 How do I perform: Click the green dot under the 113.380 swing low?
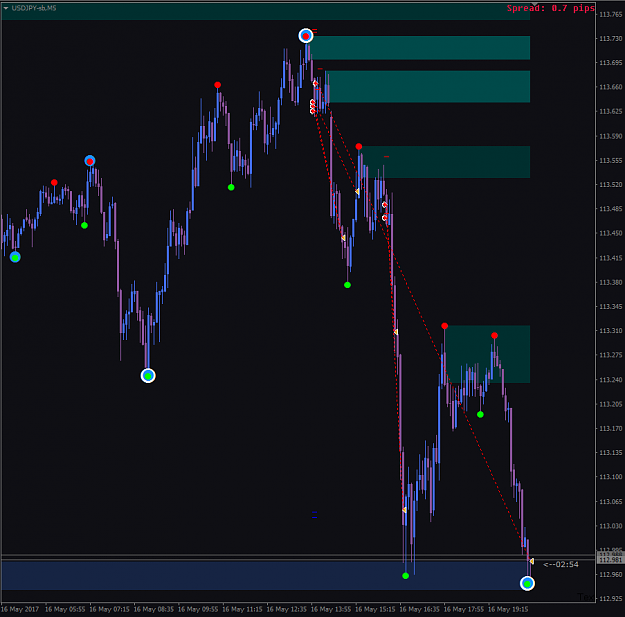point(347,285)
